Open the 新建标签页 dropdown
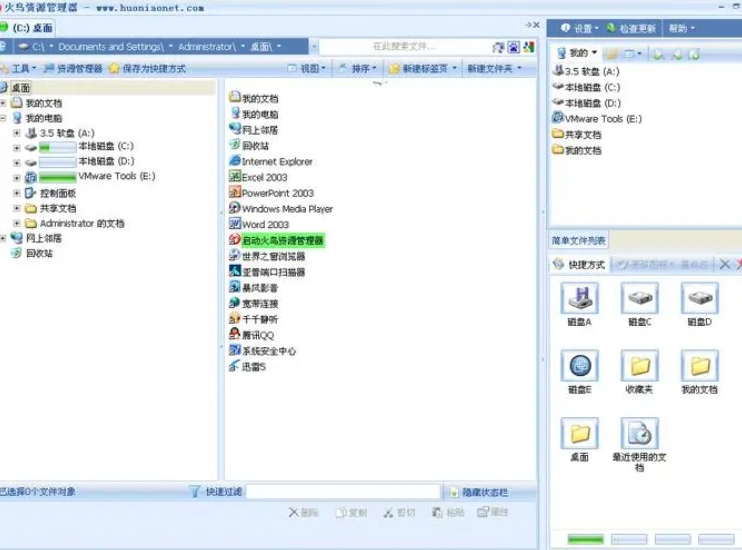 coord(424,69)
